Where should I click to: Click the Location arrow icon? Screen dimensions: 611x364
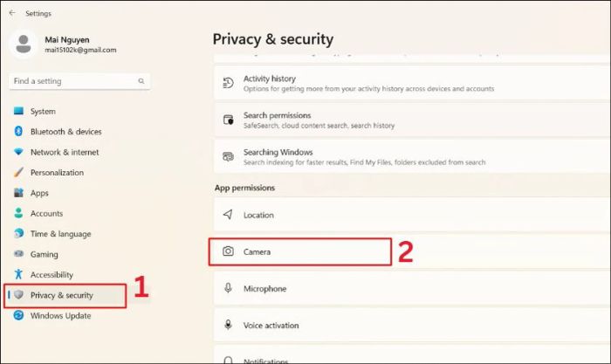point(228,215)
